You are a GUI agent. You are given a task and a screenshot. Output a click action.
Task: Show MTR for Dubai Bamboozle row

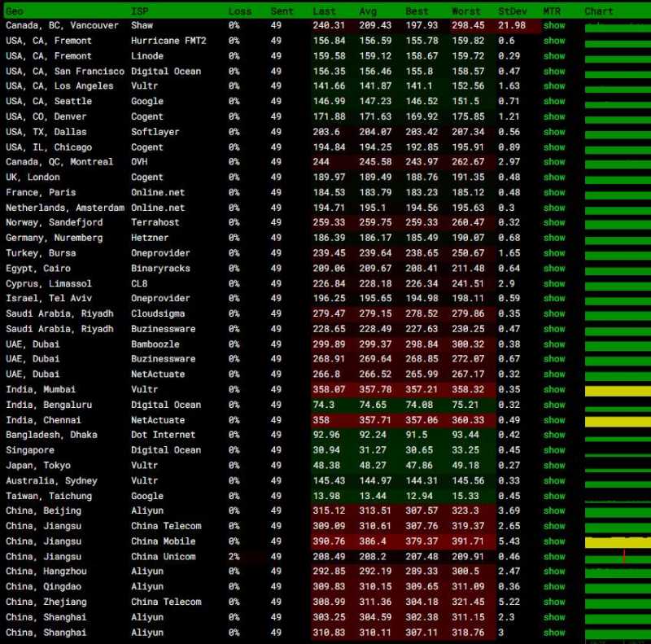click(x=554, y=344)
